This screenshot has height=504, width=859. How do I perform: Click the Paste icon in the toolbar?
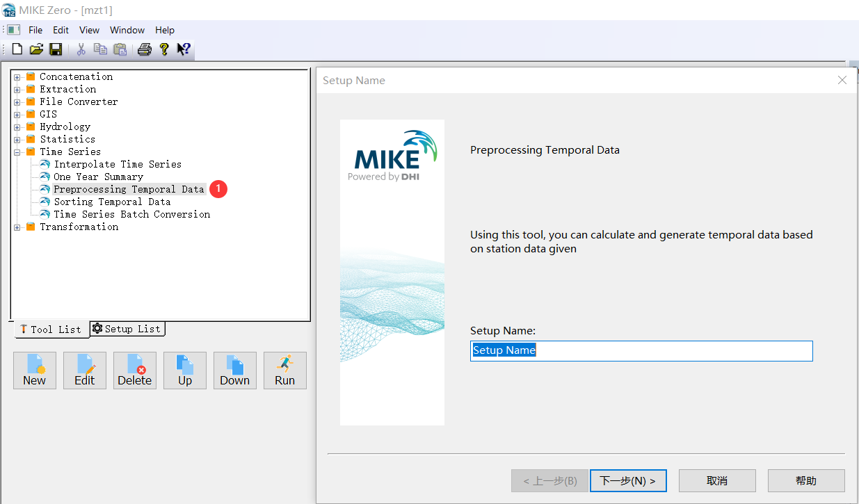[119, 49]
